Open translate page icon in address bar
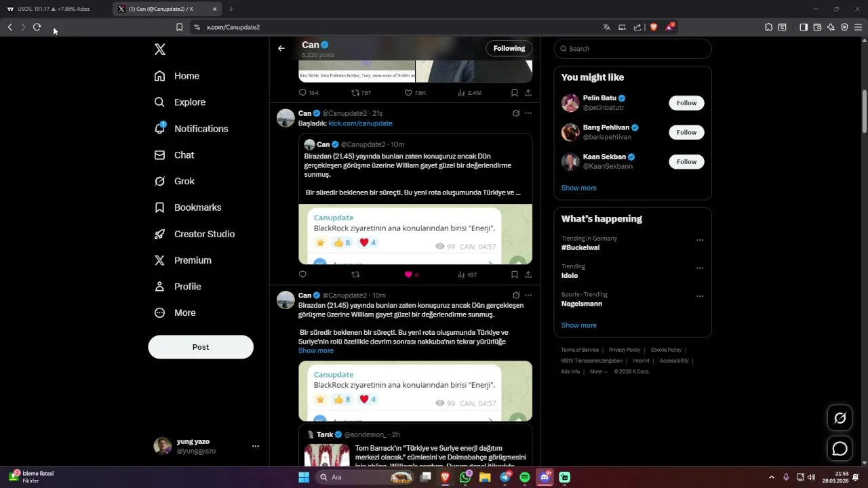The image size is (868, 488). pos(606,27)
